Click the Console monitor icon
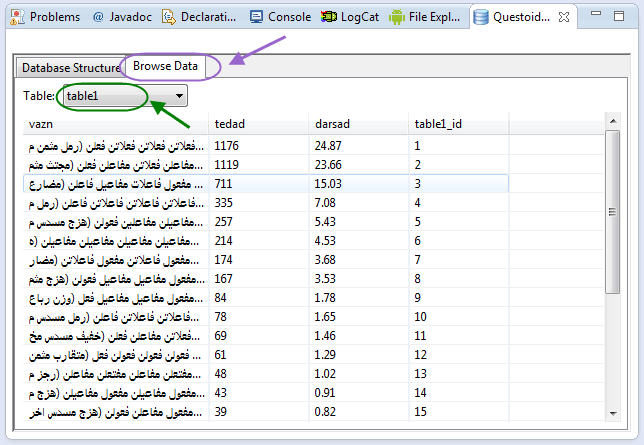644x445 pixels. tap(256, 17)
